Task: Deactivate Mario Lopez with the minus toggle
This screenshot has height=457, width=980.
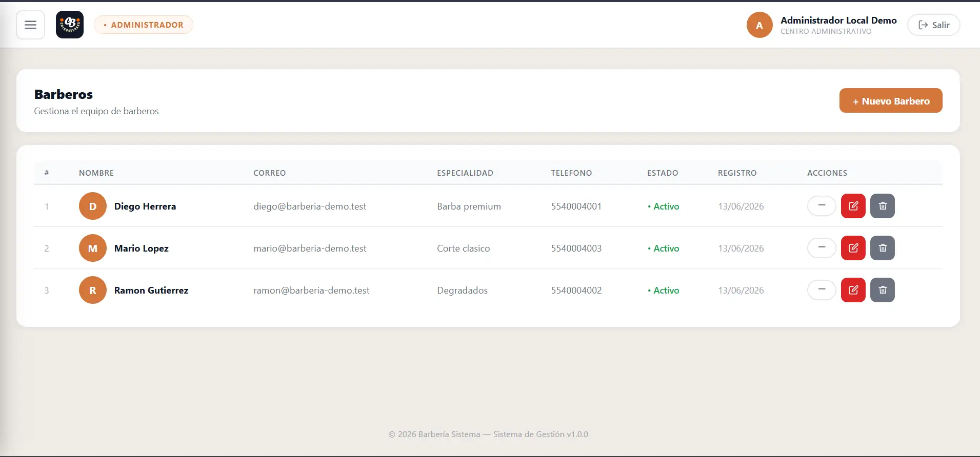Action: [822, 248]
